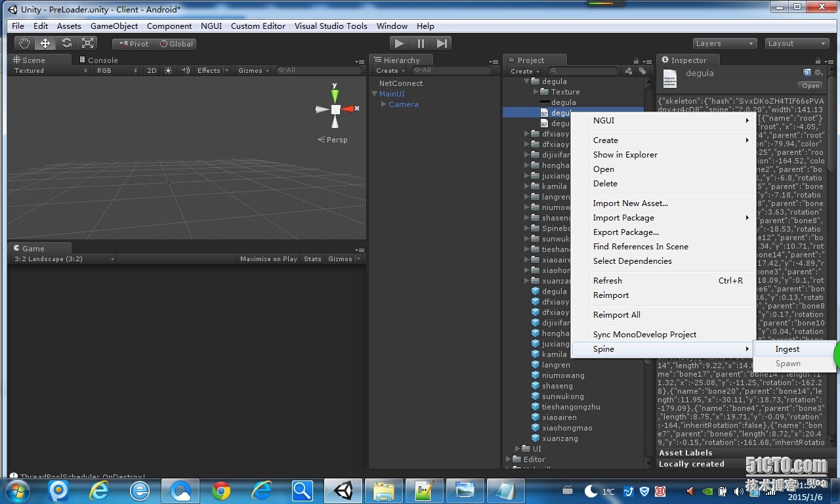
Task: Click Unity icon in taskbar
Action: (343, 491)
